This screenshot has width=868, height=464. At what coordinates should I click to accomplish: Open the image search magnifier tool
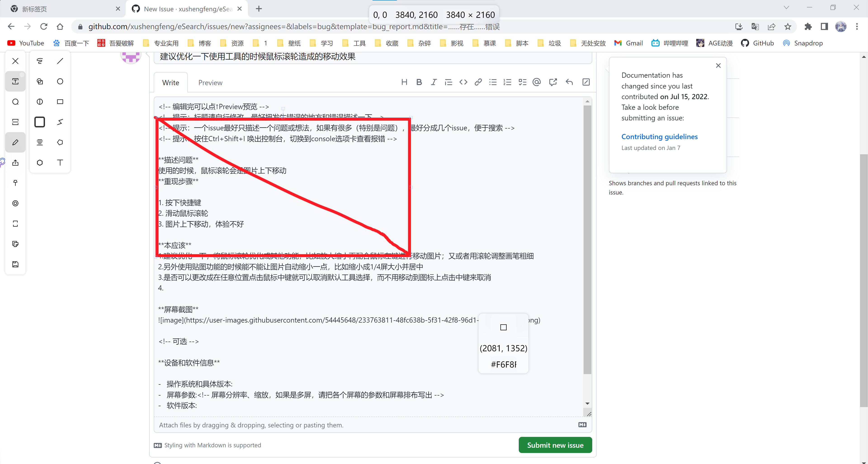point(16,102)
